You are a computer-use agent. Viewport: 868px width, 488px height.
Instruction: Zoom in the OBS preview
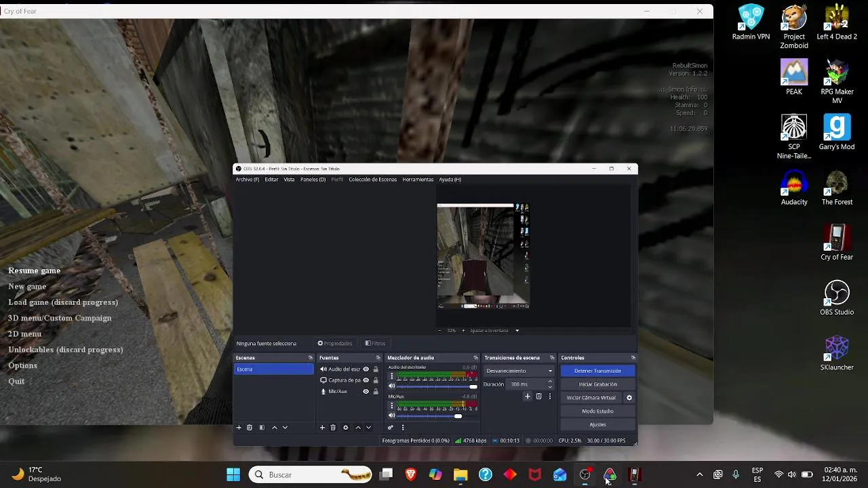[463, 331]
